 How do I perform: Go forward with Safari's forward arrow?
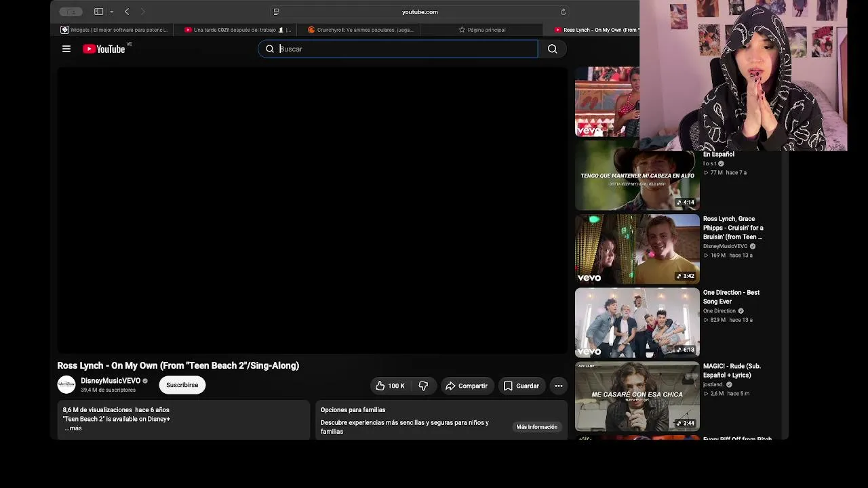142,12
